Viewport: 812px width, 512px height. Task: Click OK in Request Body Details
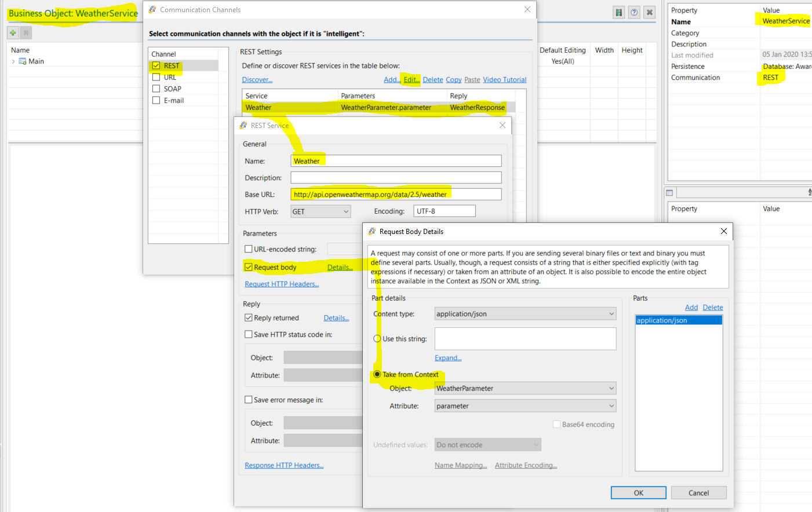[x=639, y=493]
